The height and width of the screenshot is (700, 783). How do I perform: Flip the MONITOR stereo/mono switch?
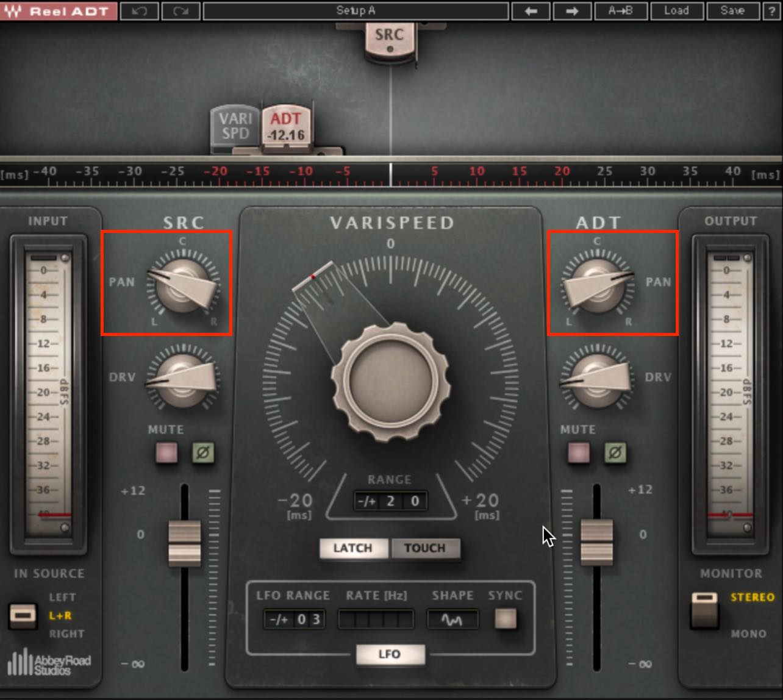[704, 609]
